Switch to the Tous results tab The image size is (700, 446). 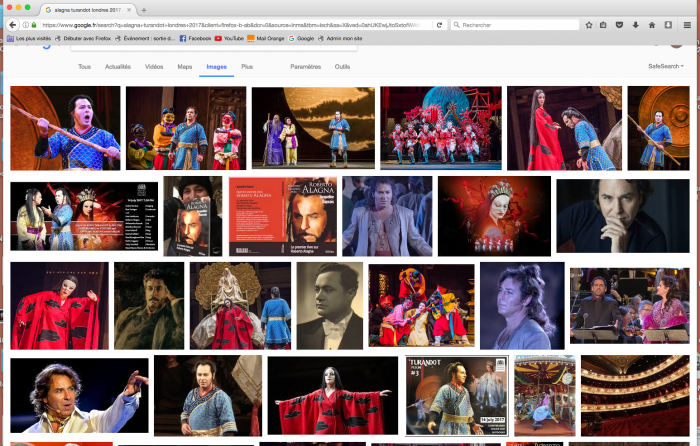pyautogui.click(x=84, y=67)
